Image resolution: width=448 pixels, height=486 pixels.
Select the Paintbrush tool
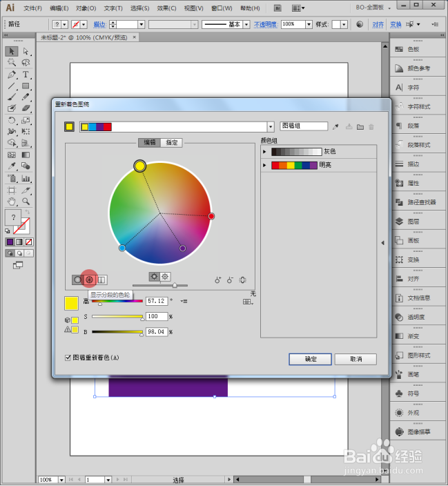point(12,97)
